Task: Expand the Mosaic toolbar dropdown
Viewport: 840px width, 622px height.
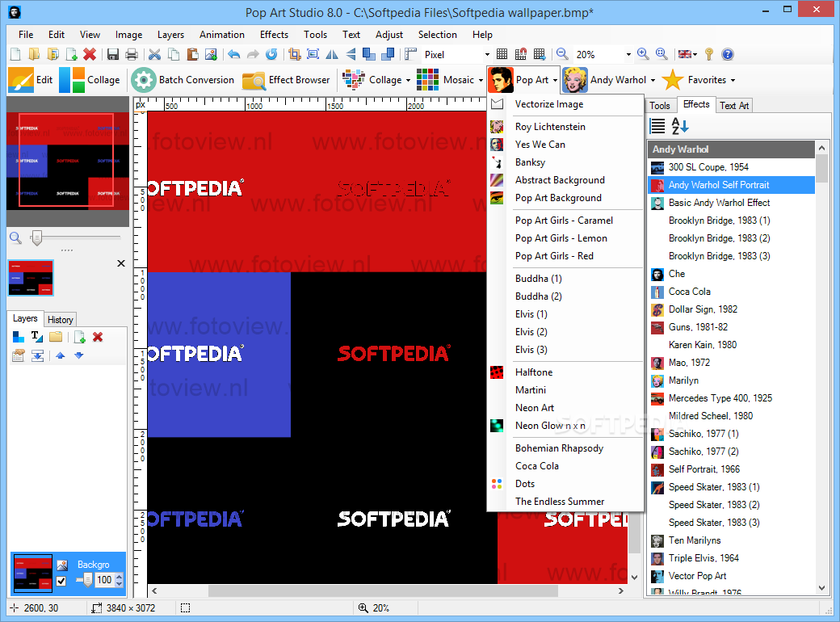Action: click(x=481, y=80)
